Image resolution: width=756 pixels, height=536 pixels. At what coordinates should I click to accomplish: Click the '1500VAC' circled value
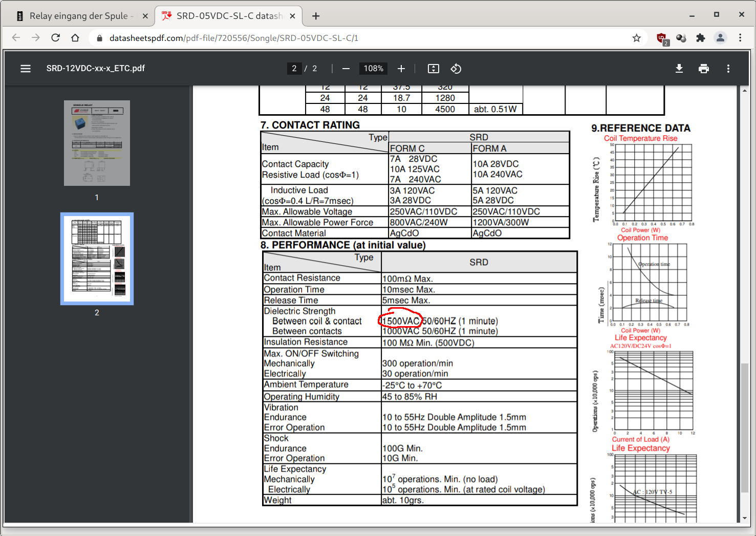[x=401, y=321]
